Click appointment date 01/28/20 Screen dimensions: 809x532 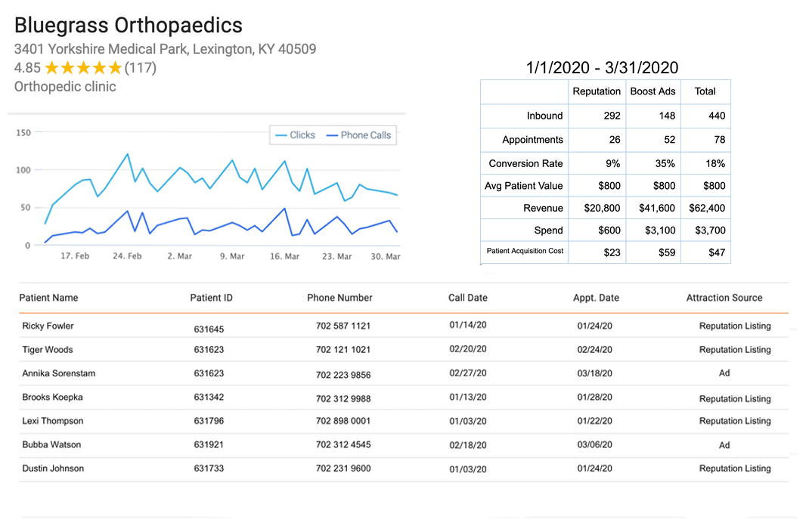(595, 397)
